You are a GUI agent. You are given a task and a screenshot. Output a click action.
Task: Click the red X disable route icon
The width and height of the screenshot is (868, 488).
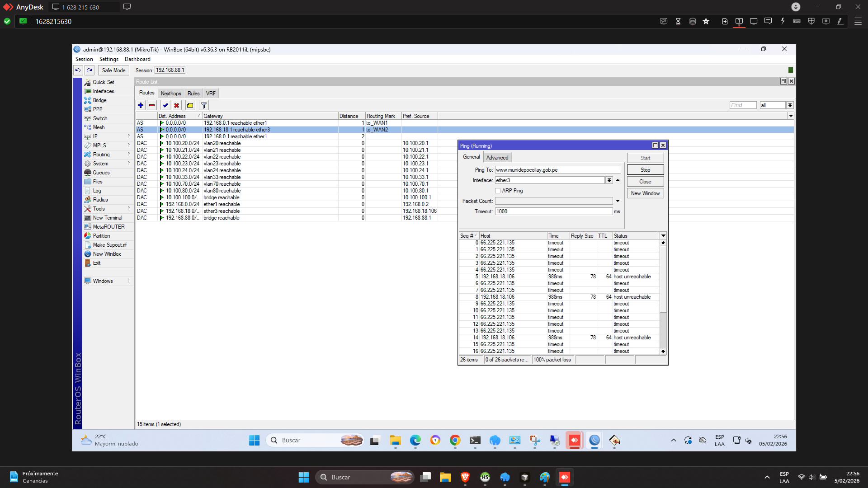(x=177, y=105)
